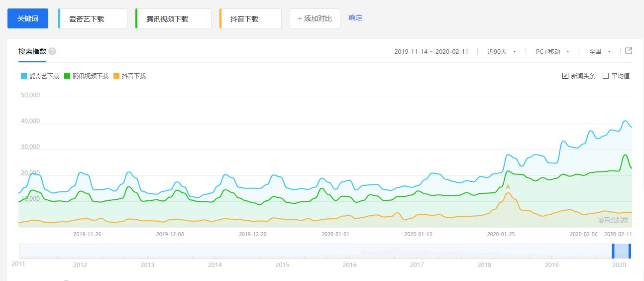Click the 40,000 y-axis label
This screenshot has width=644, height=281.
30,121
